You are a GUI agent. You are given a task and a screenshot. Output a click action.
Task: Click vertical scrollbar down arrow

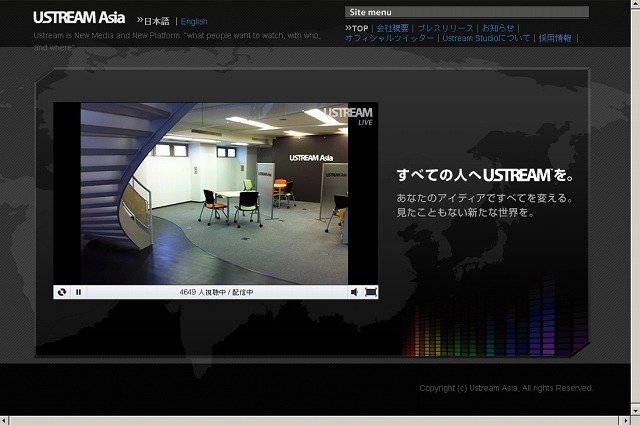coord(635,409)
